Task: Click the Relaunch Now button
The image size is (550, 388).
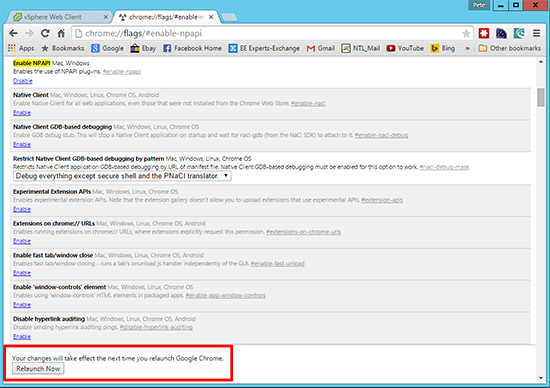Action: [38, 369]
